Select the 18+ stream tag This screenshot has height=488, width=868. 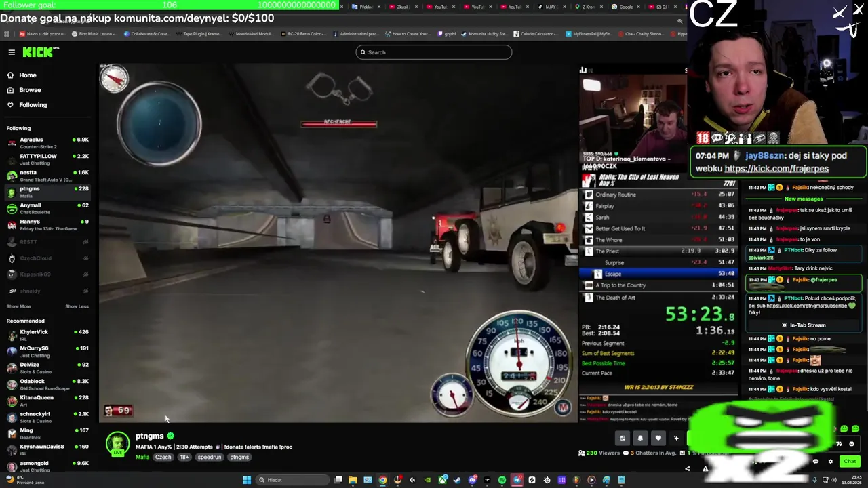(184, 457)
